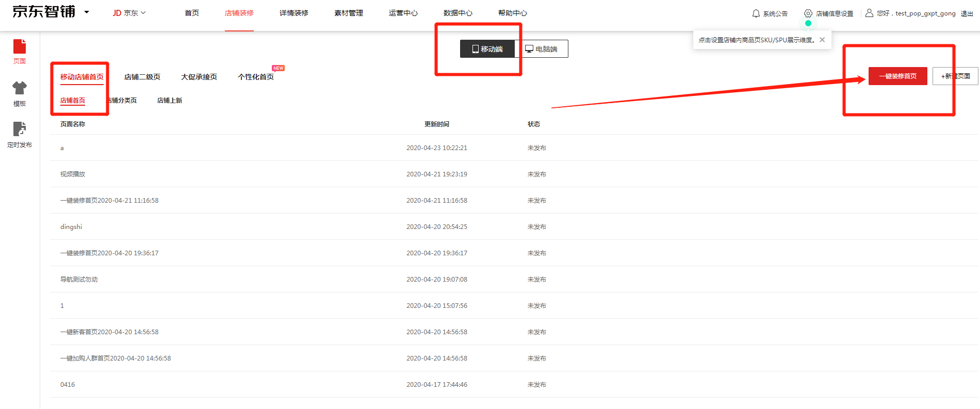Click 一键装修首页2020-04-21 11:16:58 row
This screenshot has width=980, height=409.
point(514,201)
